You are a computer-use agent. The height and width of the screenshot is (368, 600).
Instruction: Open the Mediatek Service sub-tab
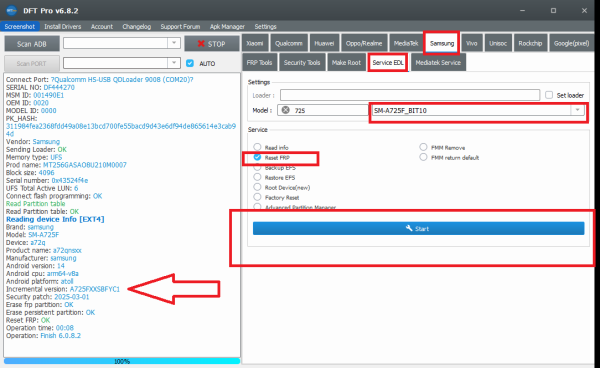[438, 62]
